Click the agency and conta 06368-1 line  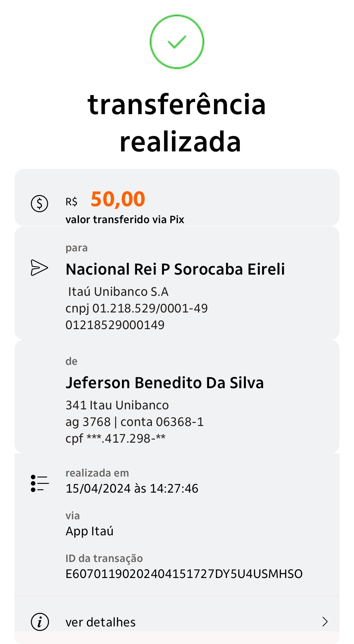[x=135, y=422]
